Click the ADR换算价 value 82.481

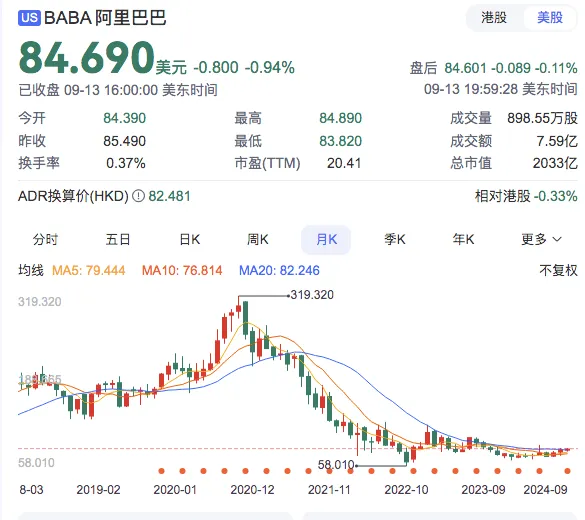point(169,196)
